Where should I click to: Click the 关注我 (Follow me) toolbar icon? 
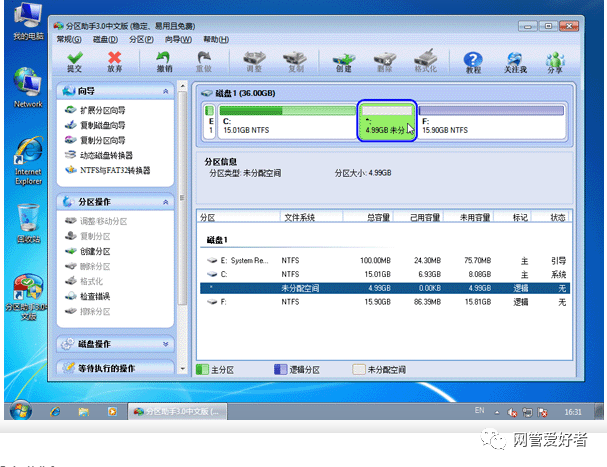tap(515, 63)
